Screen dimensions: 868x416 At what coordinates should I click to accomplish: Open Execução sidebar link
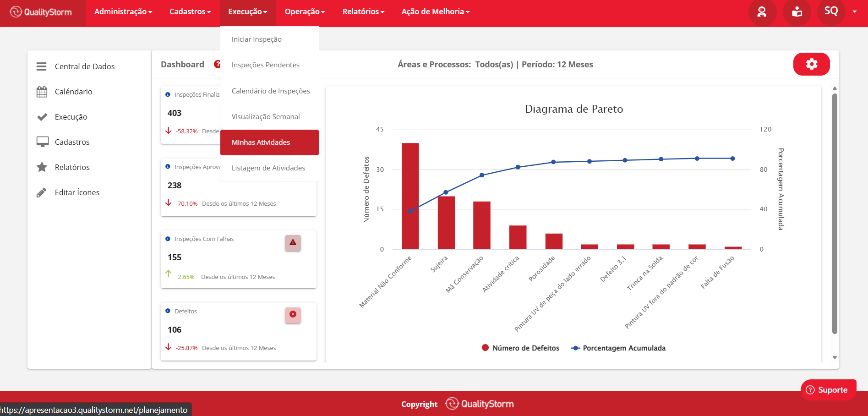[71, 117]
